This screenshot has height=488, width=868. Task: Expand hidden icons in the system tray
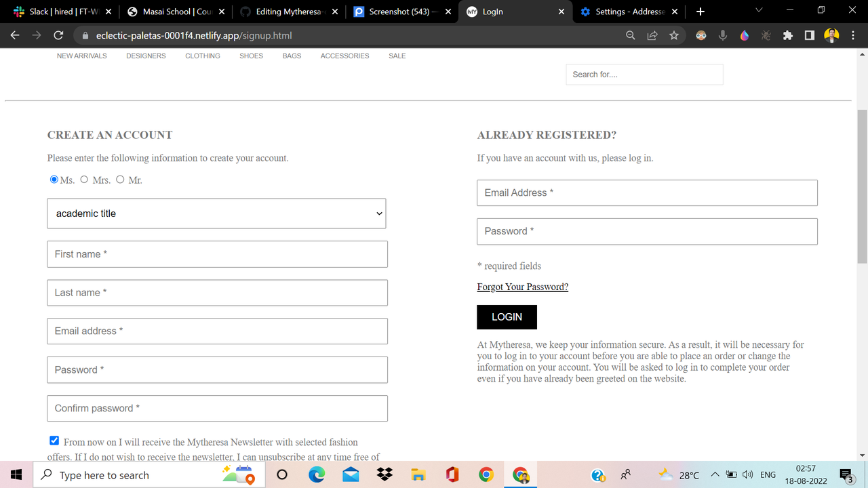tap(715, 474)
